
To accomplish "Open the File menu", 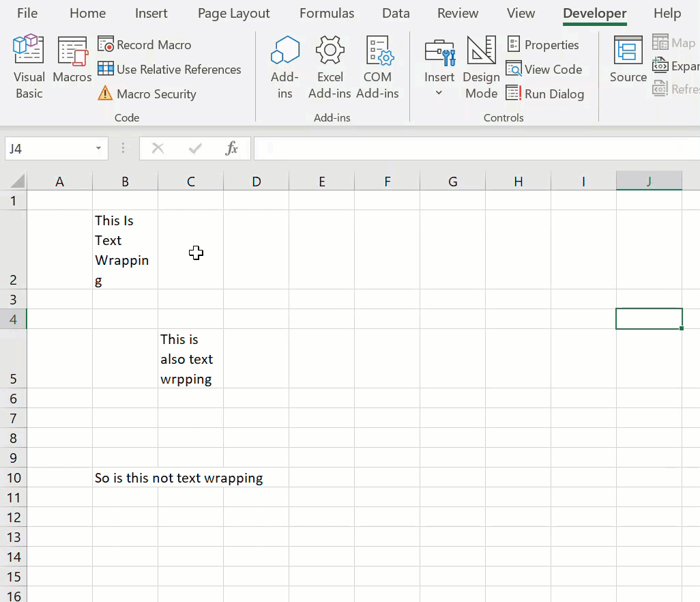I will click(x=27, y=13).
